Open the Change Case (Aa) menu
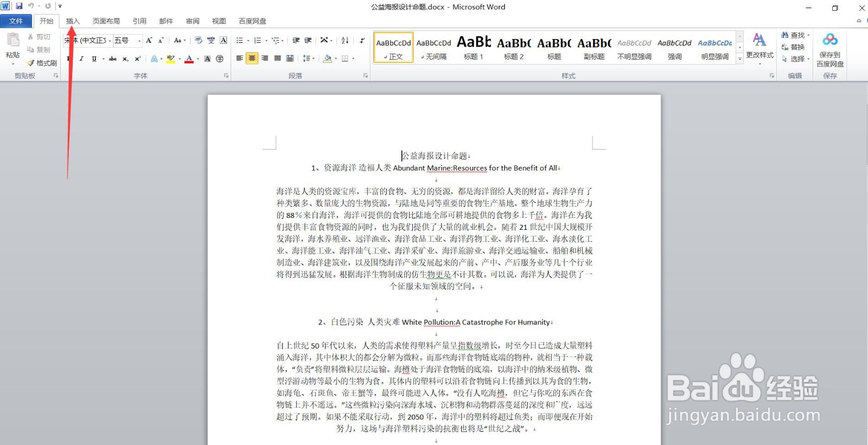The height and width of the screenshot is (445, 868). 180,41
